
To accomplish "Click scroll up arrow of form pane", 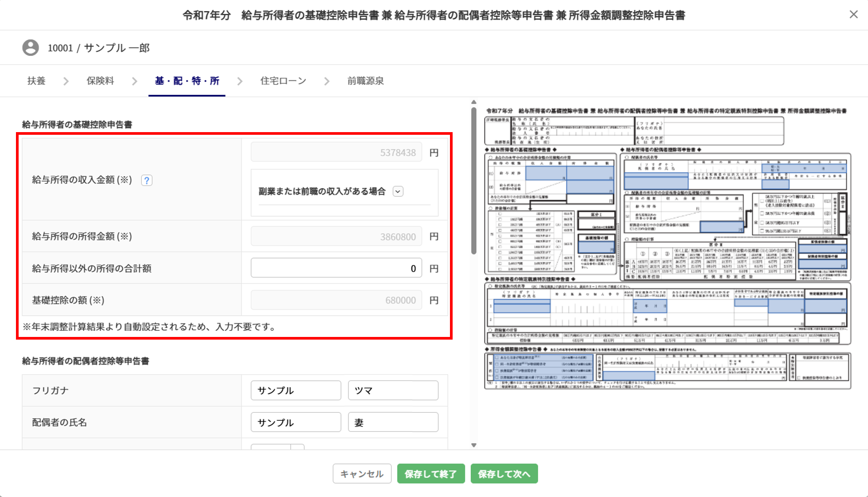I will coord(473,102).
